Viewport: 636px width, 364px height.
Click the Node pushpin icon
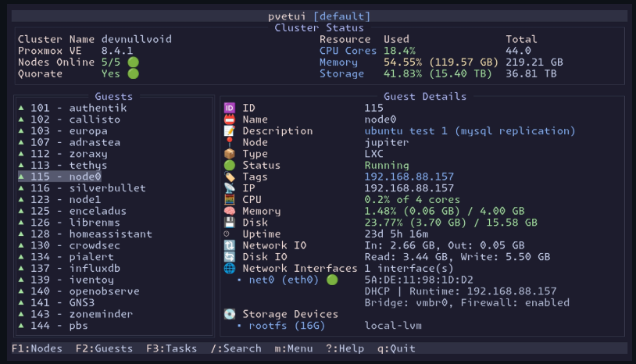pos(230,142)
